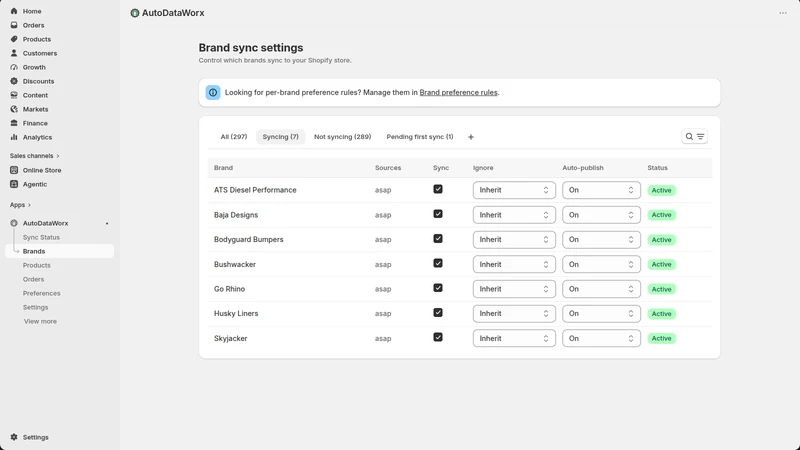Click the pin dot beside AutoDataWorx

[x=107, y=223]
